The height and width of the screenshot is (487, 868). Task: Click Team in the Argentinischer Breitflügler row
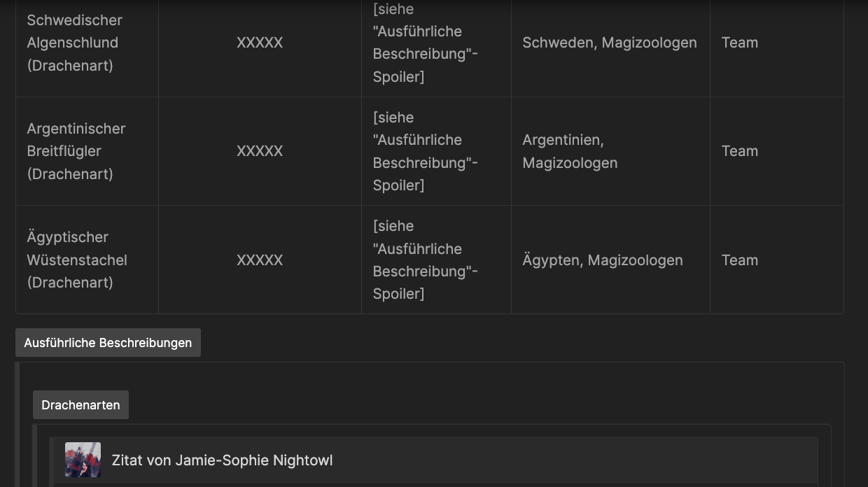[x=739, y=151]
